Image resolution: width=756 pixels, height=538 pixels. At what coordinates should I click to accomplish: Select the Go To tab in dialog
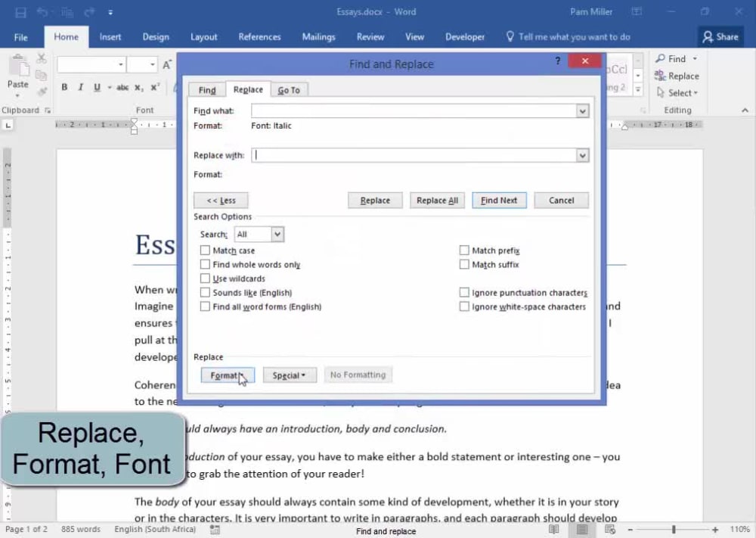[x=289, y=90]
